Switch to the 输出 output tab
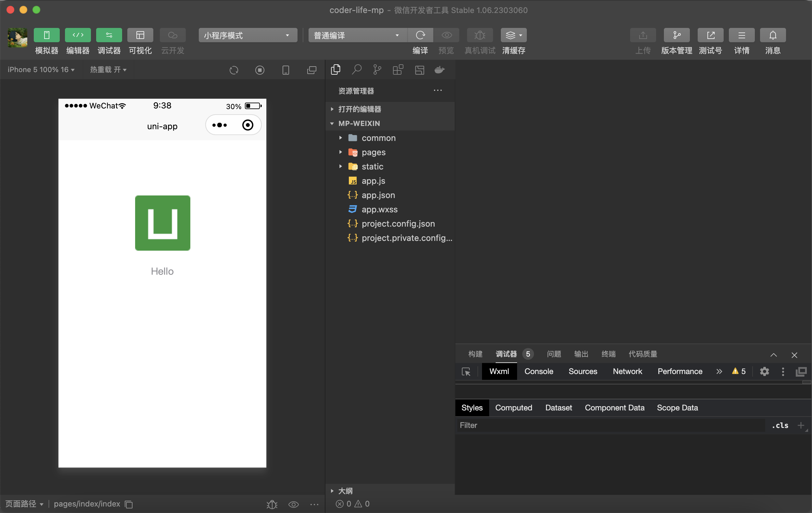 581,354
